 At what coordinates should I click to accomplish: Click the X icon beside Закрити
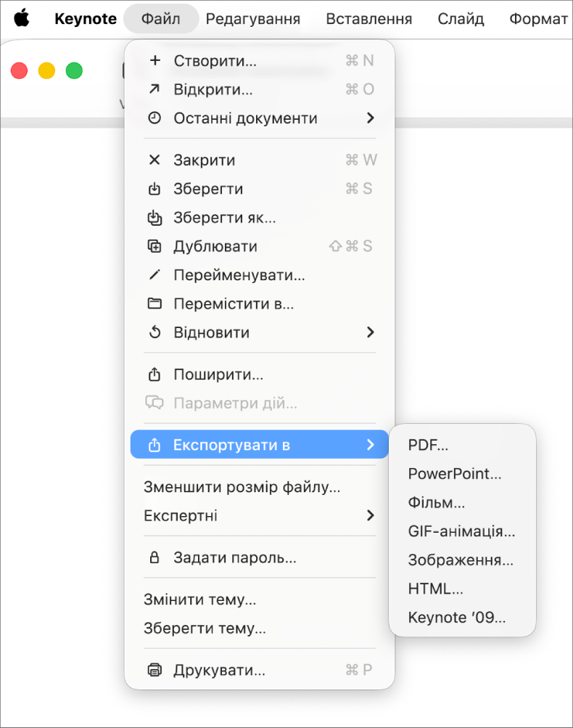coord(154,160)
